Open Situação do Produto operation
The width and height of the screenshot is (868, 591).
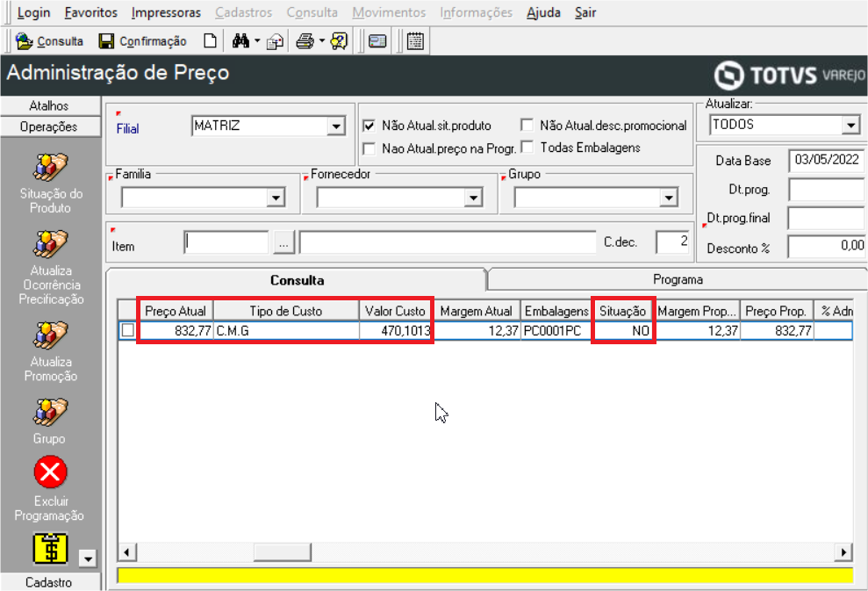coord(50,167)
